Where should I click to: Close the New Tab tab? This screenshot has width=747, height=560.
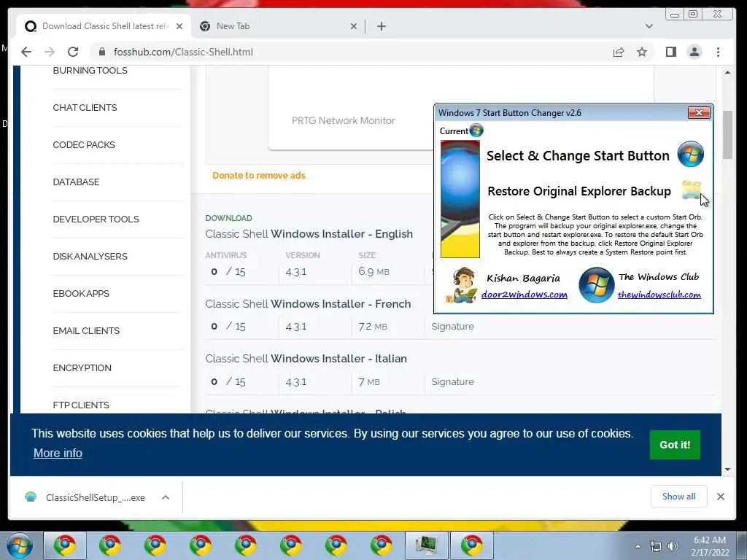pos(354,26)
